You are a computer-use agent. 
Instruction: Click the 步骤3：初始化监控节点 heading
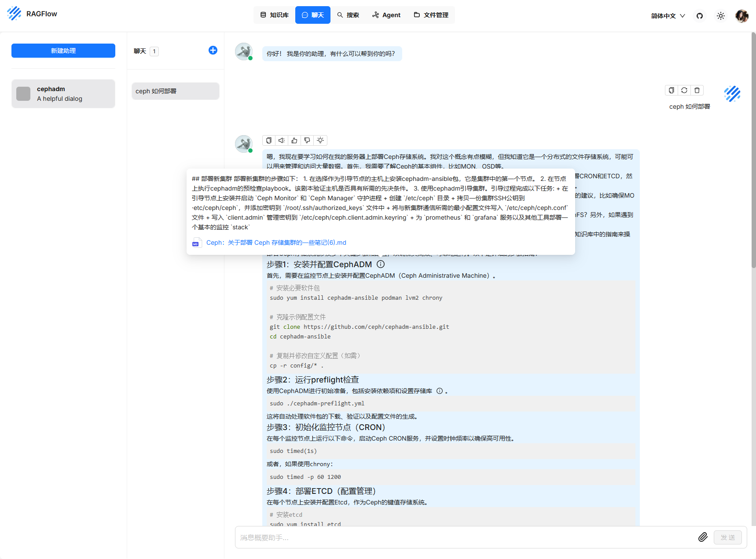tap(326, 427)
